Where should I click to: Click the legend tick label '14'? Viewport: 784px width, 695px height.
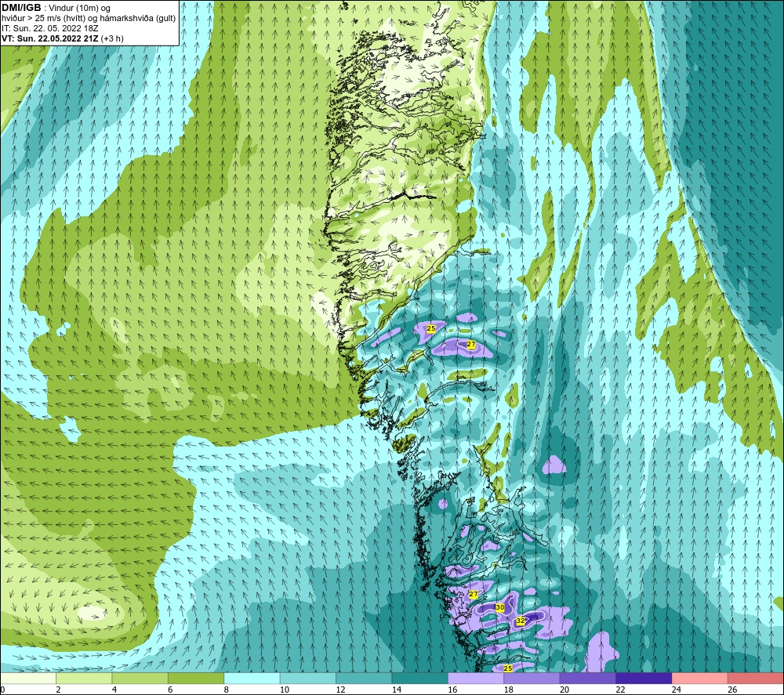(x=397, y=690)
